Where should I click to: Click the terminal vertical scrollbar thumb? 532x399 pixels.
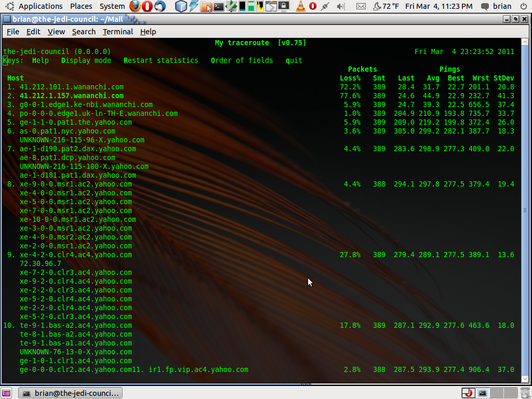pyautogui.click(x=525, y=210)
